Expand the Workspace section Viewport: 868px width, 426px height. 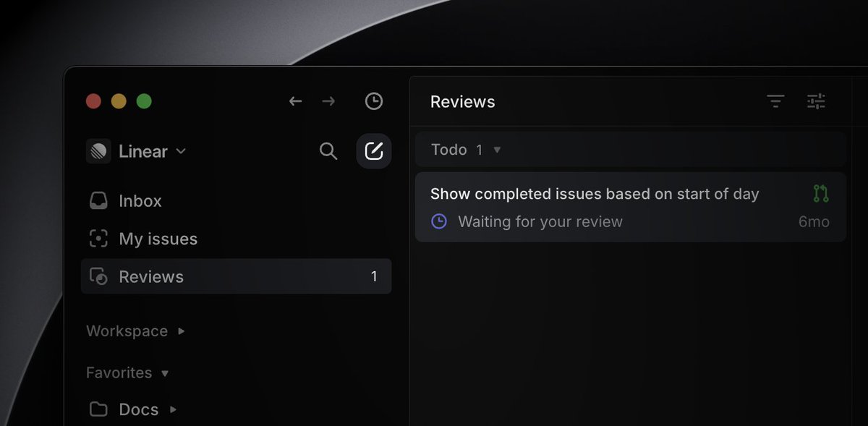[182, 331]
